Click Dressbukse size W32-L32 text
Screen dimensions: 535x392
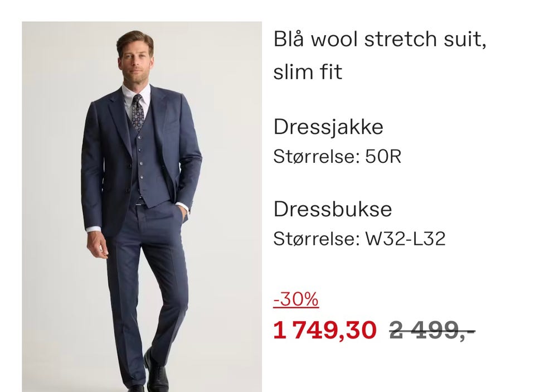coord(359,239)
